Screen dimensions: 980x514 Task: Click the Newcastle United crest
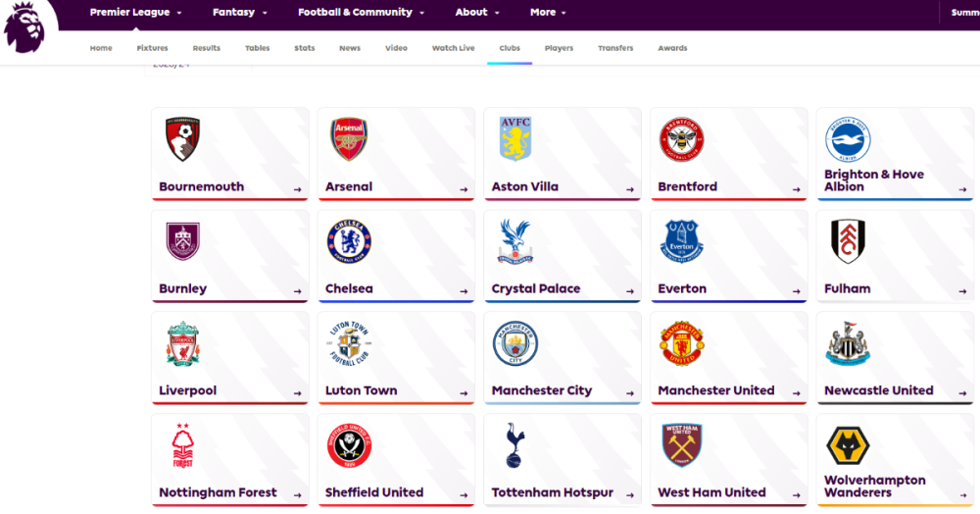848,343
